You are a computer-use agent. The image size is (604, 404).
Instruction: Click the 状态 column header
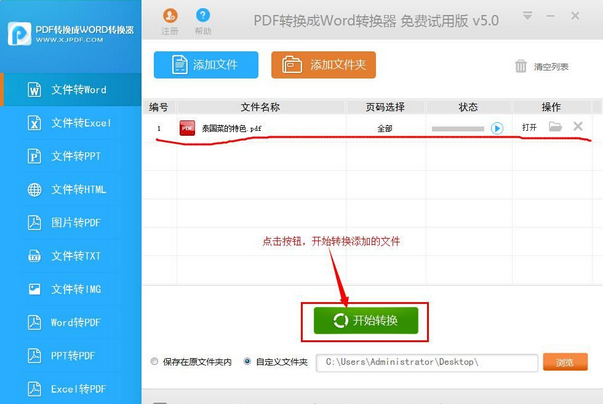468,107
